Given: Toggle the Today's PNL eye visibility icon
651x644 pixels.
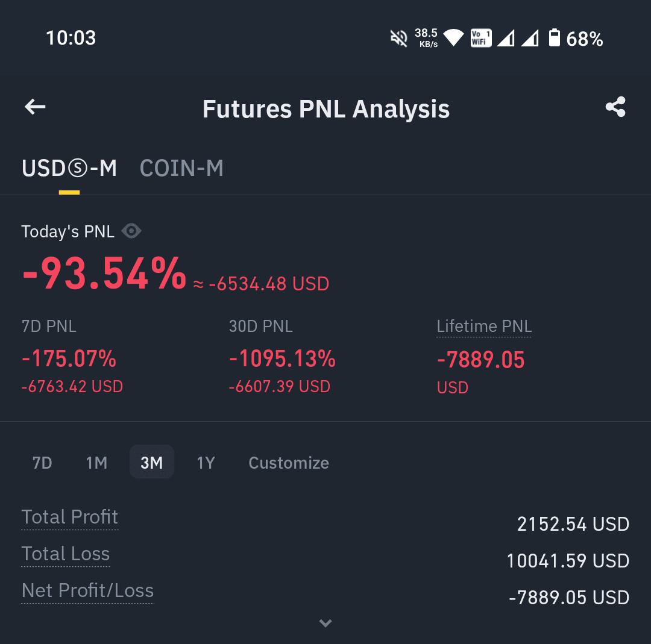Looking at the screenshot, I should 131,231.
